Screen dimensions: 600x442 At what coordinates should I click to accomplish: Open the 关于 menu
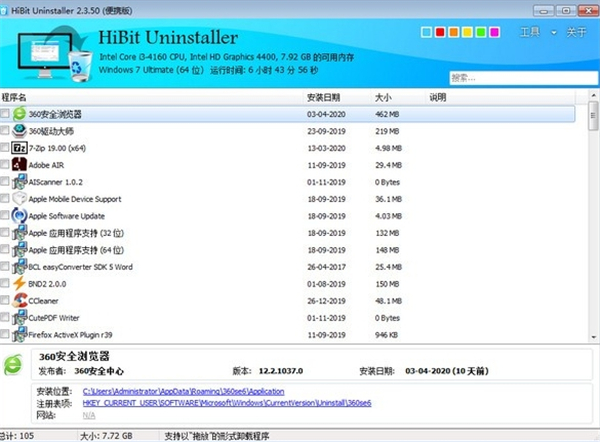(576, 32)
